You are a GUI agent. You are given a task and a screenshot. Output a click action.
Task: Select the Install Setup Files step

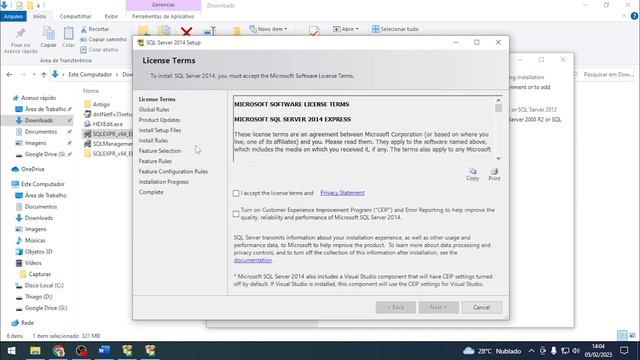point(160,130)
